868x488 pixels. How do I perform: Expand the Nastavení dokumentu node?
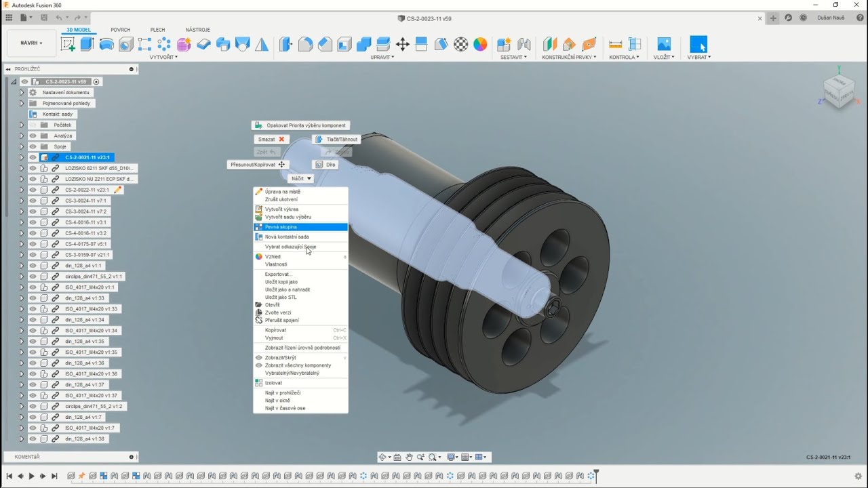[21, 92]
